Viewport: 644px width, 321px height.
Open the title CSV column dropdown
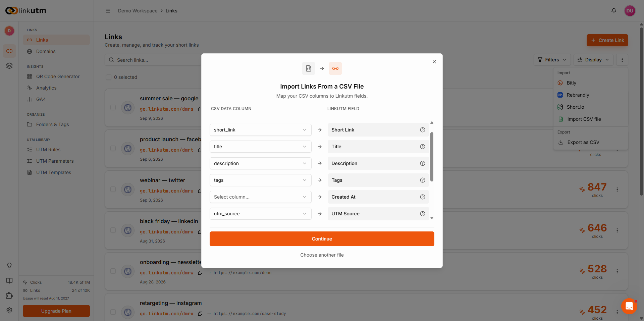tap(260, 147)
